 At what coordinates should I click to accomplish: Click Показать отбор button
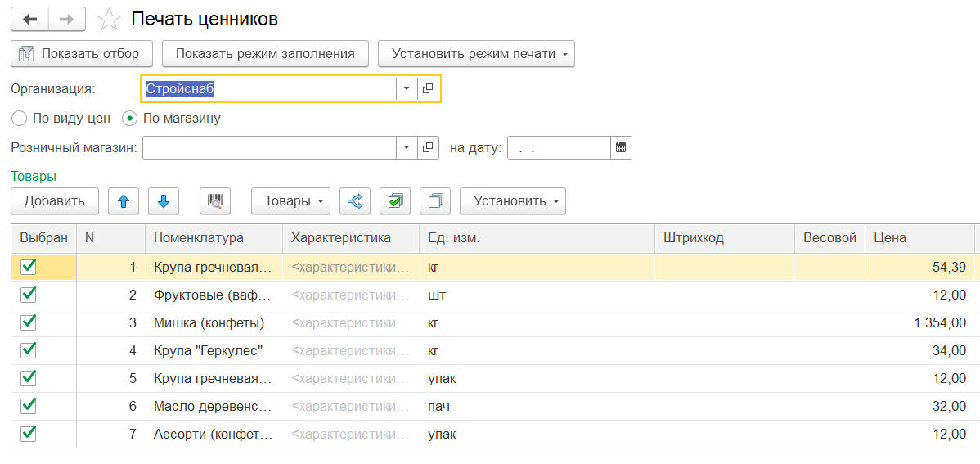click(83, 53)
